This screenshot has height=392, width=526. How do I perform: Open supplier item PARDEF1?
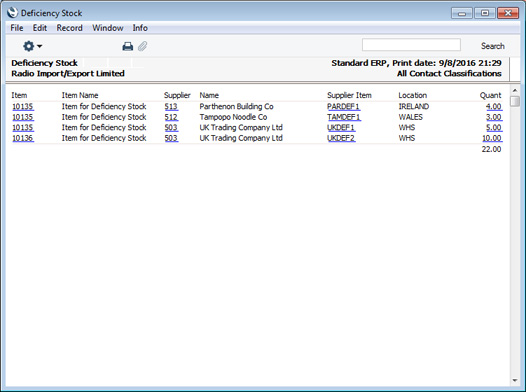pos(344,107)
